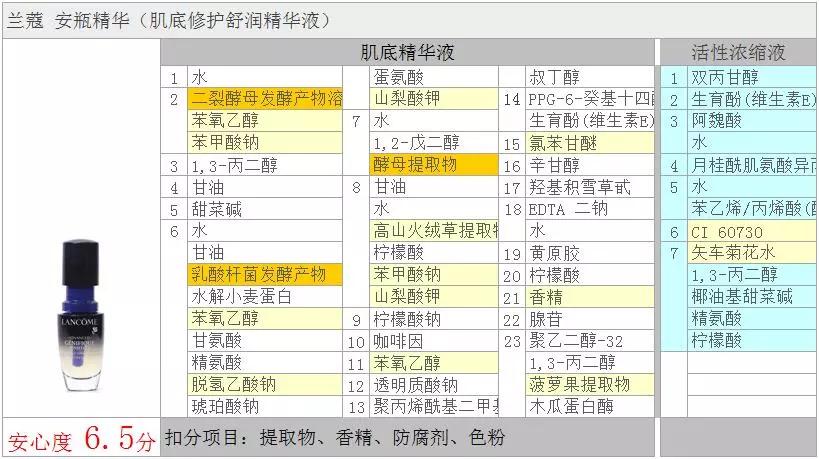
Task: Click the 叔丁醇 cell
Action: tap(590, 77)
